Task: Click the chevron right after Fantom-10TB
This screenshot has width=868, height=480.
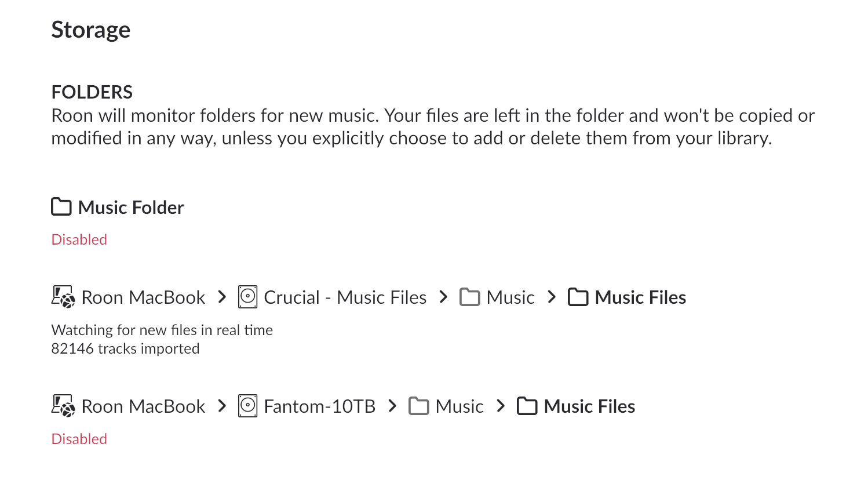Action: click(393, 406)
